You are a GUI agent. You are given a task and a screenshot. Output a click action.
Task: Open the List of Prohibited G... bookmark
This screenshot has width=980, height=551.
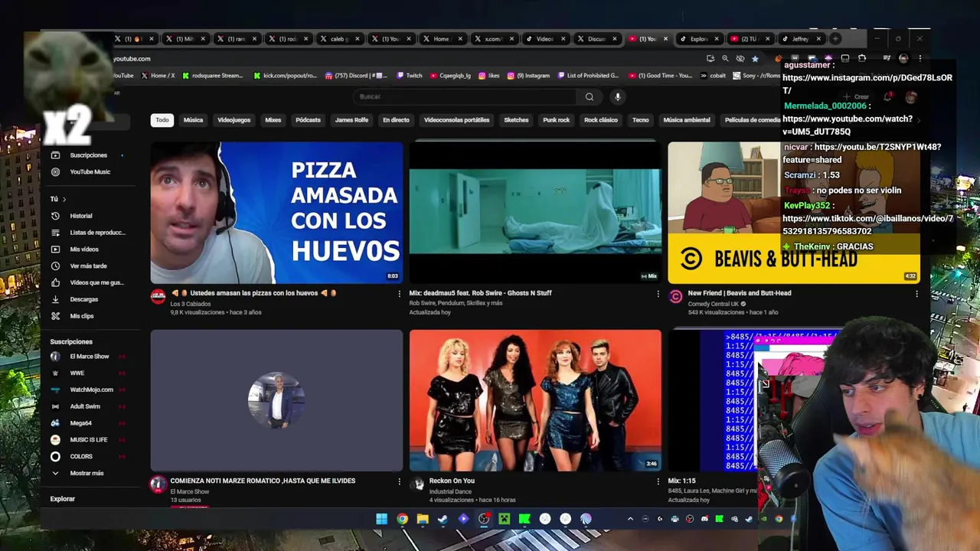point(587,76)
